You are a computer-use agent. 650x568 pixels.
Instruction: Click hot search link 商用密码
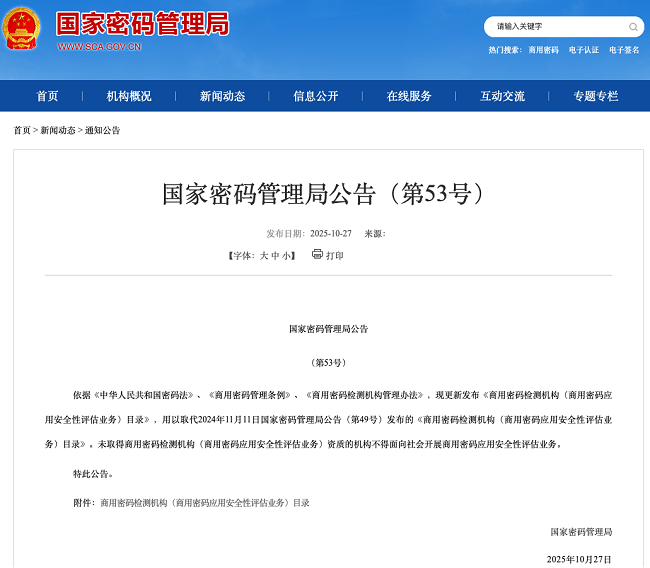[x=544, y=50]
